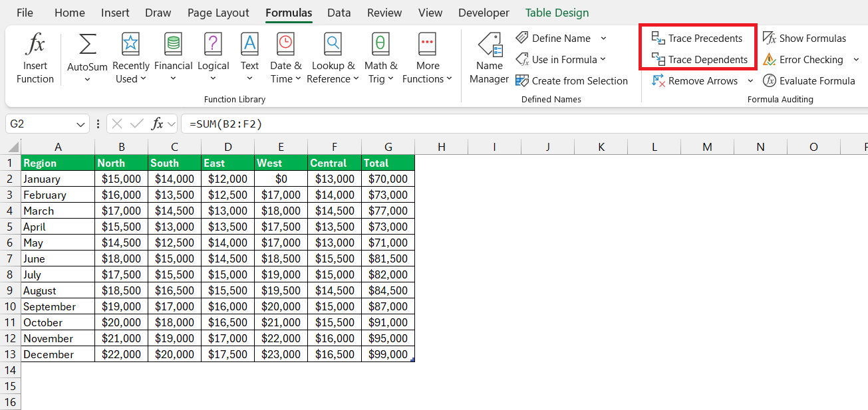Viewport: 868px width, 410px height.
Task: Expand the Financial dropdown chevron
Action: tap(173, 79)
